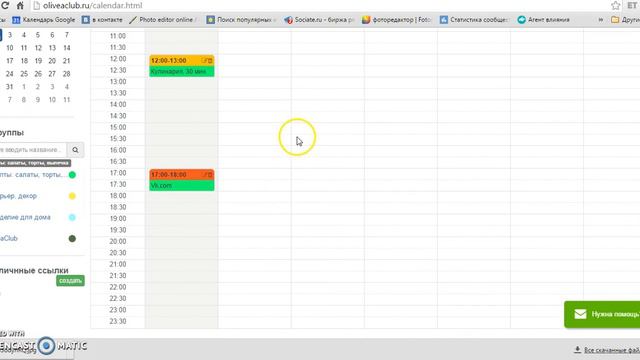Select date 26 in the mini calendar
640x360 pixels.
[38, 74]
